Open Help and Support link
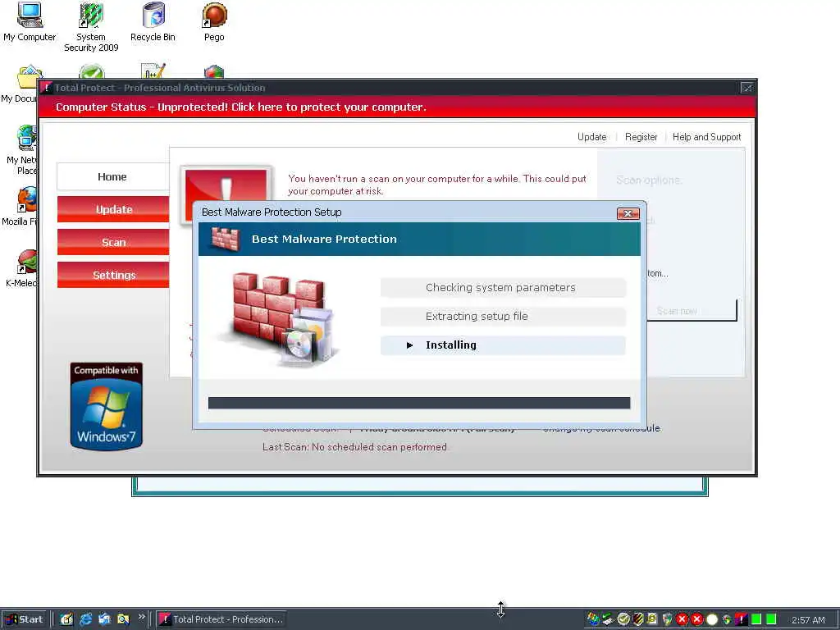This screenshot has width=840, height=630. coord(706,137)
